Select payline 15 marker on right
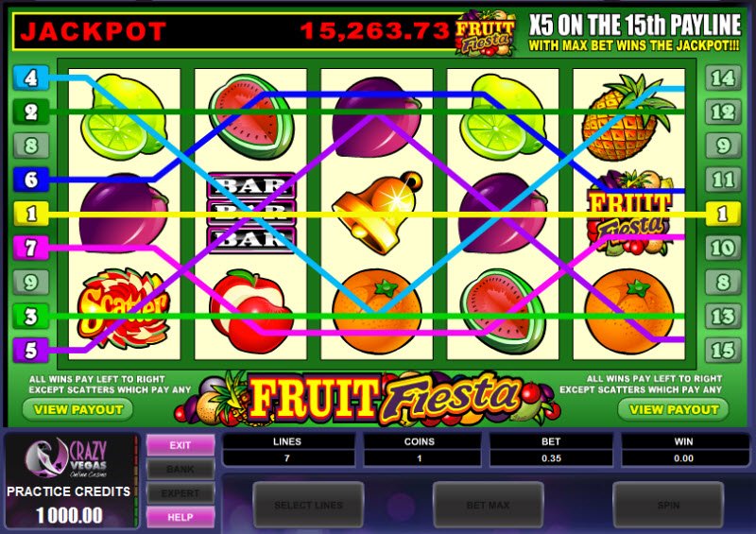The width and height of the screenshot is (756, 534). (x=723, y=351)
